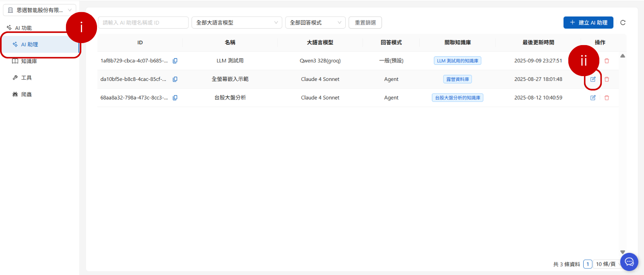
Task: Copy the ID of the 台股大盤分析 assistant
Action: (x=175, y=98)
